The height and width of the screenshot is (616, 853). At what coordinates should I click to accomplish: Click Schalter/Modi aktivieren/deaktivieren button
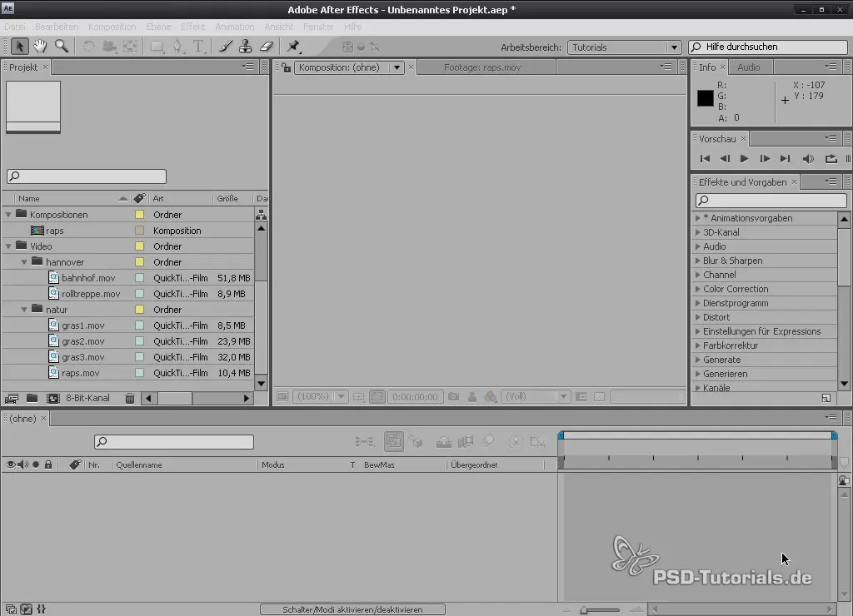coord(352,609)
